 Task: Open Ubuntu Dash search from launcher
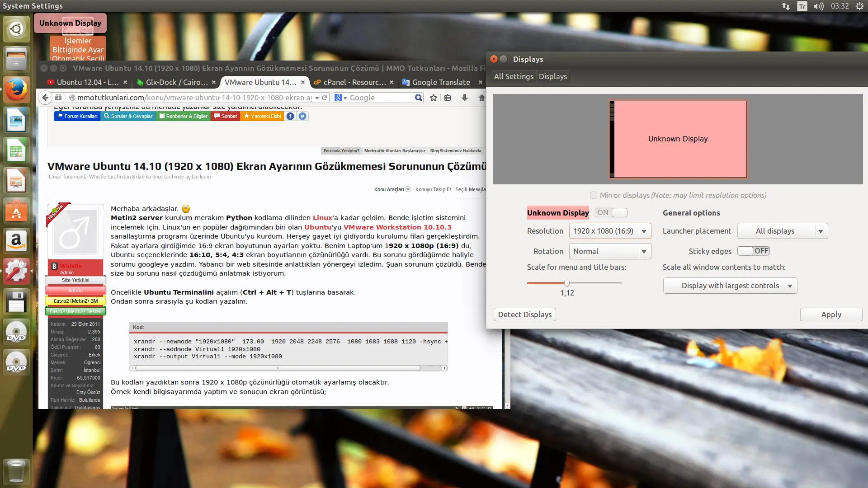coord(16,29)
